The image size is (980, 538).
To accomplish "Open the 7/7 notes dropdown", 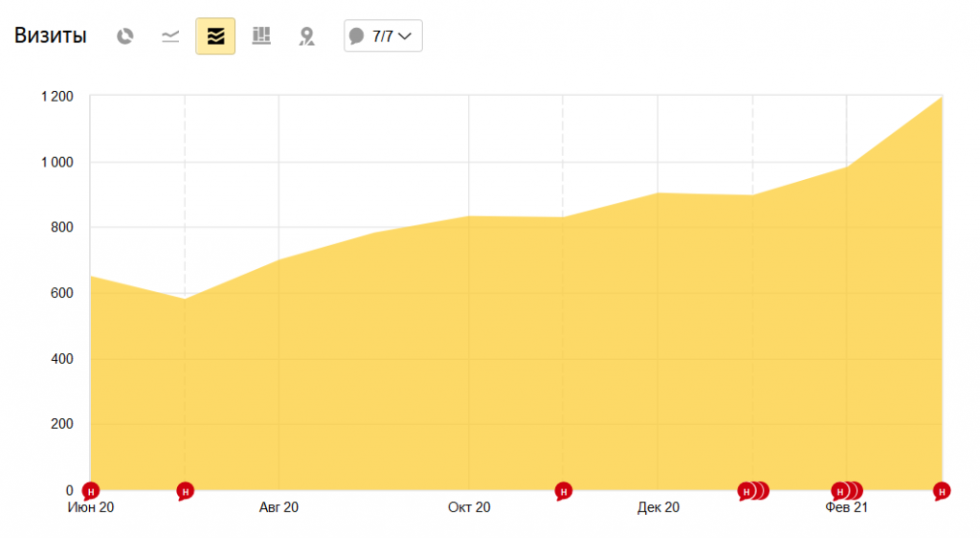I will pyautogui.click(x=383, y=36).
